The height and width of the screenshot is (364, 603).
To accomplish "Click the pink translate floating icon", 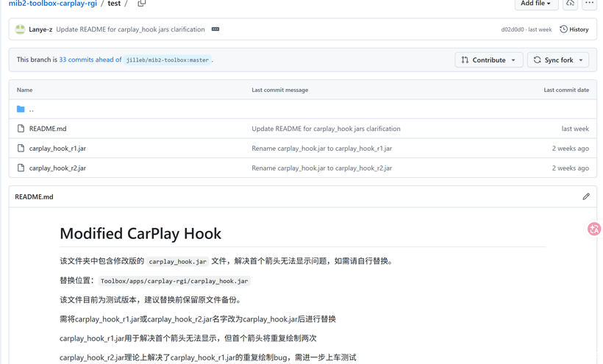I will click(594, 229).
